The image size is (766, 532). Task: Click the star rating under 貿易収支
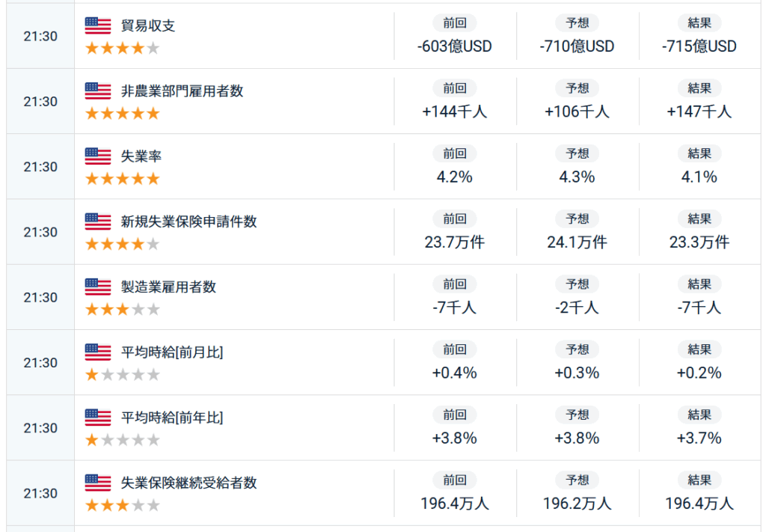click(x=123, y=49)
